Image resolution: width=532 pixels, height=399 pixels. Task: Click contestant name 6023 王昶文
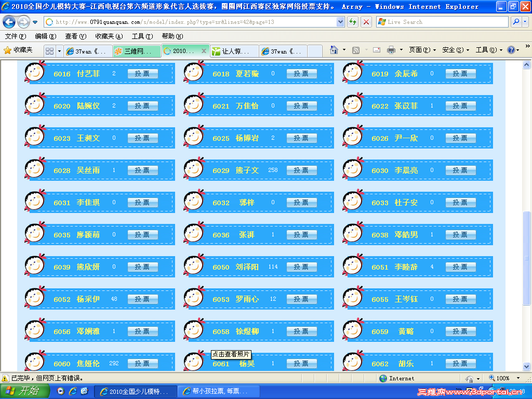point(88,138)
